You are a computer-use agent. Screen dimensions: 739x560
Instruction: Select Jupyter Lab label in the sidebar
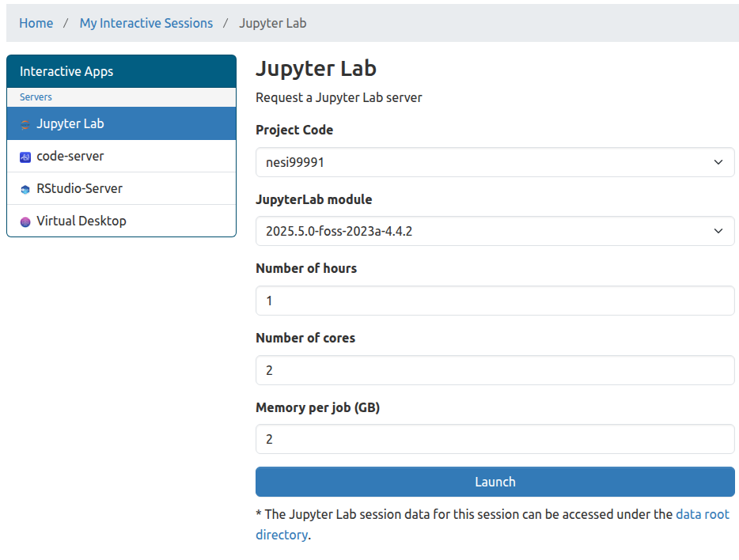70,124
